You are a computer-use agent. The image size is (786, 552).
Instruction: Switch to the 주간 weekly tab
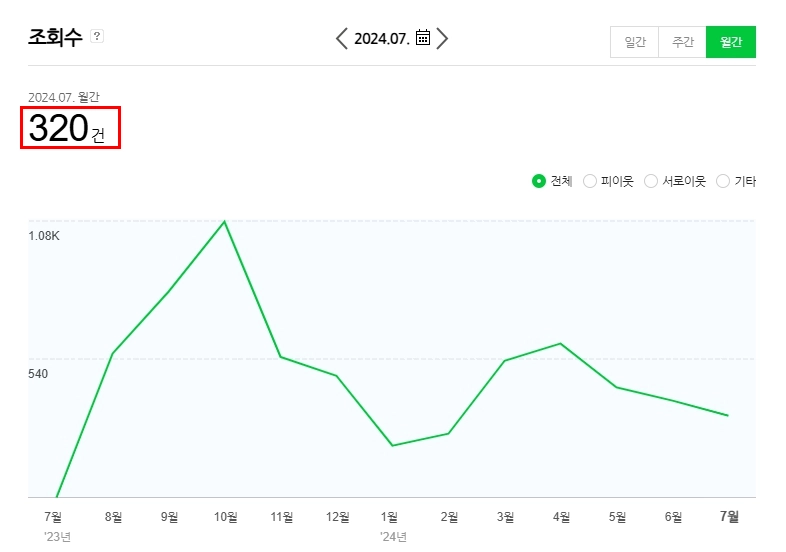[682, 42]
